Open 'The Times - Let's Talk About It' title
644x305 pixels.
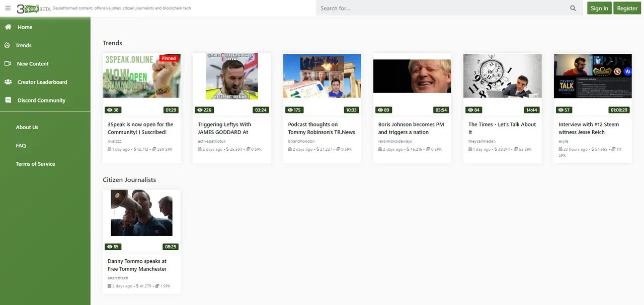pos(502,128)
